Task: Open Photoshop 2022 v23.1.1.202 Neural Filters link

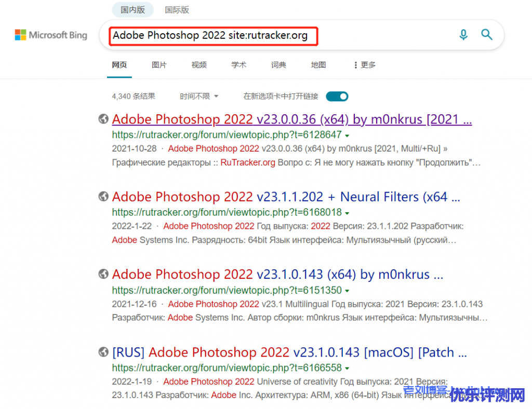Action: tap(286, 197)
